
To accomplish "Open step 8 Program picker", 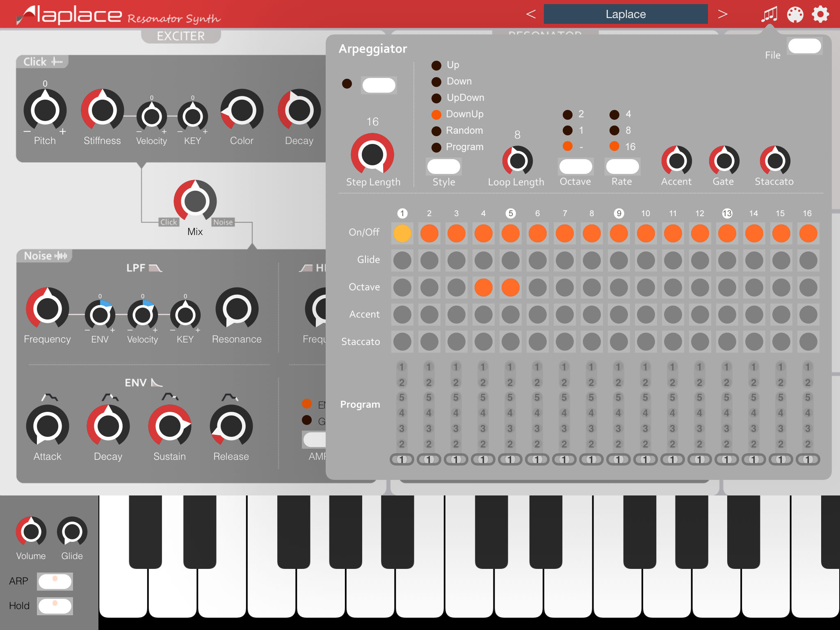I will click(591, 459).
